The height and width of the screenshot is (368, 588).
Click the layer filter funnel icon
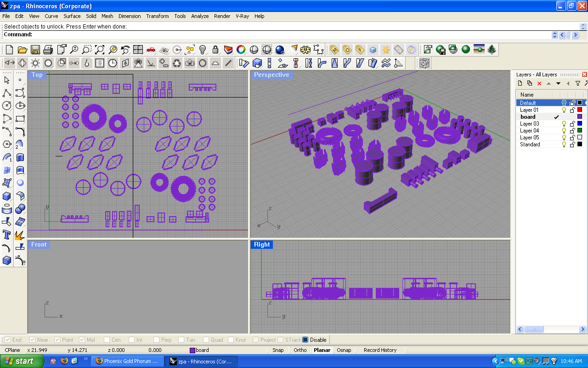coord(578,83)
